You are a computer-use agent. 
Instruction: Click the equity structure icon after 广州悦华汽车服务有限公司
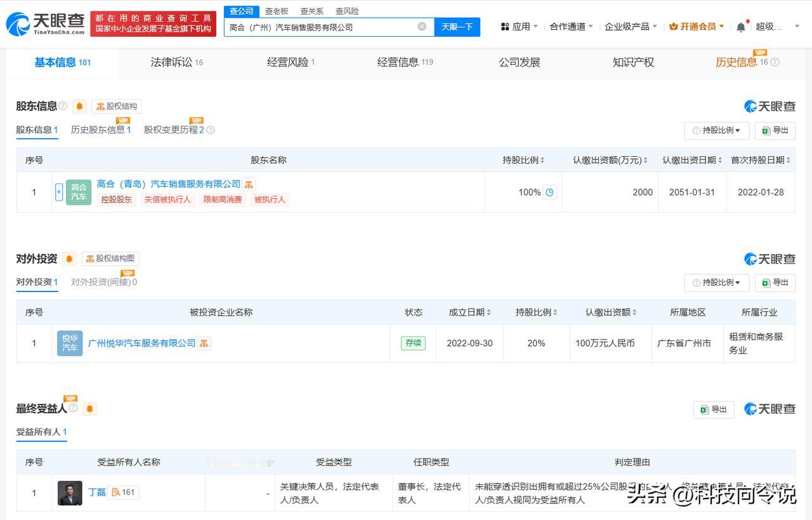204,343
